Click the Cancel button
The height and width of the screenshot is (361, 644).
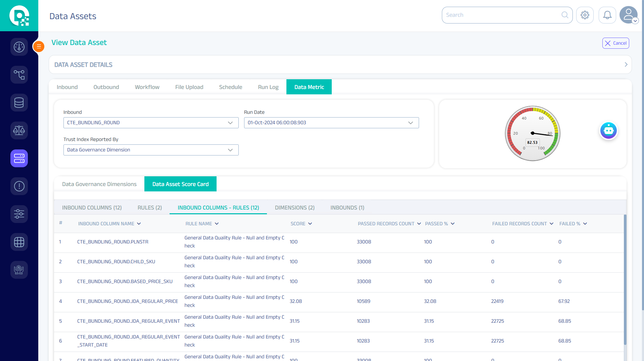pyautogui.click(x=615, y=43)
